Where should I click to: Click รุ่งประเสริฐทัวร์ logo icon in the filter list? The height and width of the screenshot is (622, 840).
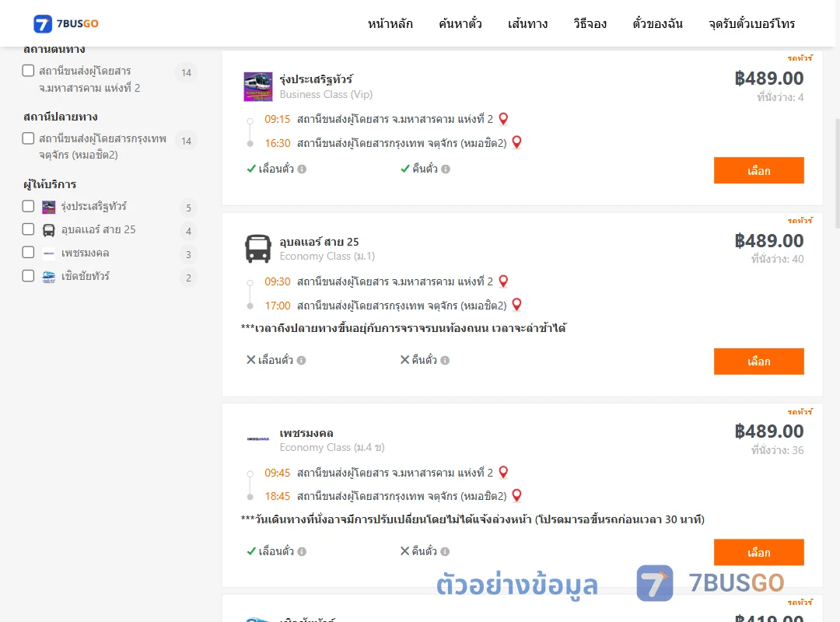(x=49, y=207)
